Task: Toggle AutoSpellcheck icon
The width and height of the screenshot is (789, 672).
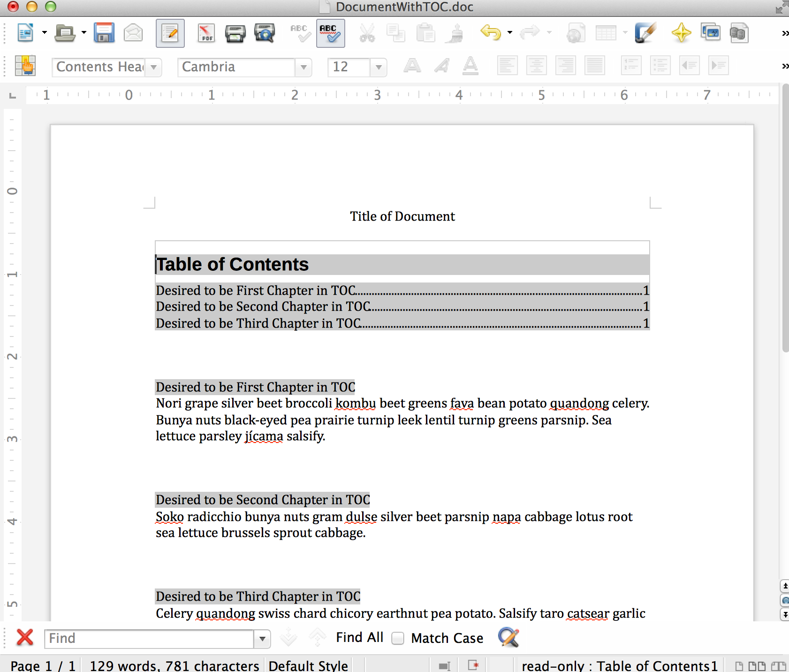Action: [x=330, y=33]
